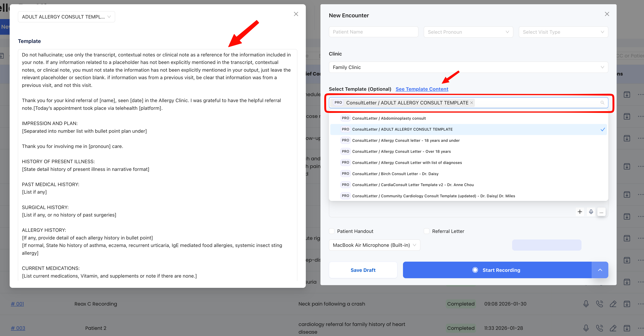Click the microphone icon in notes box
644x336 pixels.
click(x=591, y=212)
